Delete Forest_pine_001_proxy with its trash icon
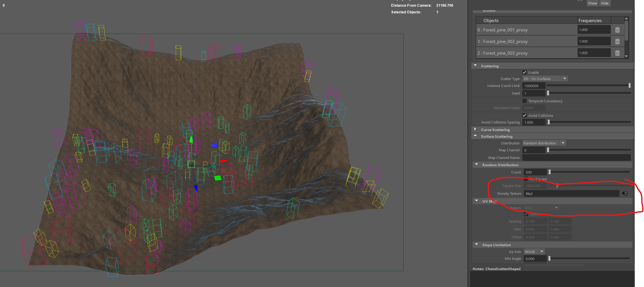The height and width of the screenshot is (287, 644). click(x=617, y=30)
